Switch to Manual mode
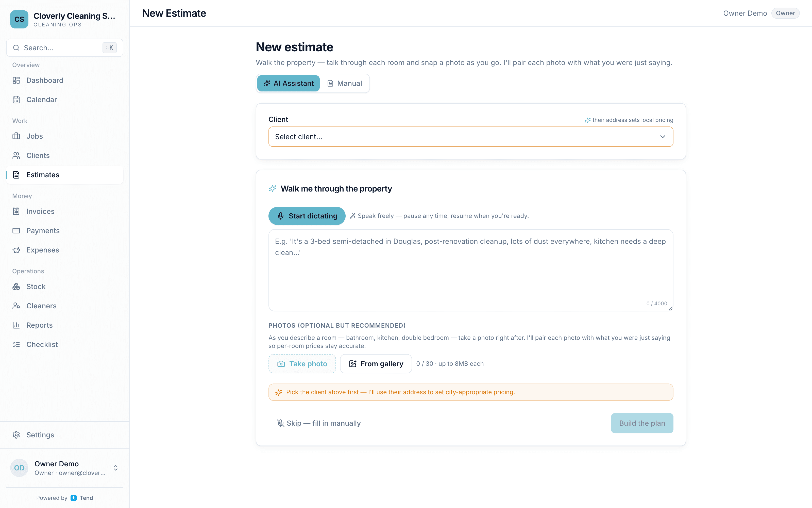The width and height of the screenshot is (812, 508). tap(345, 83)
